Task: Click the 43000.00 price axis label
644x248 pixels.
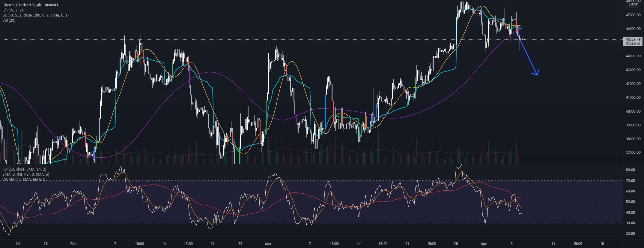Action: 633,70
